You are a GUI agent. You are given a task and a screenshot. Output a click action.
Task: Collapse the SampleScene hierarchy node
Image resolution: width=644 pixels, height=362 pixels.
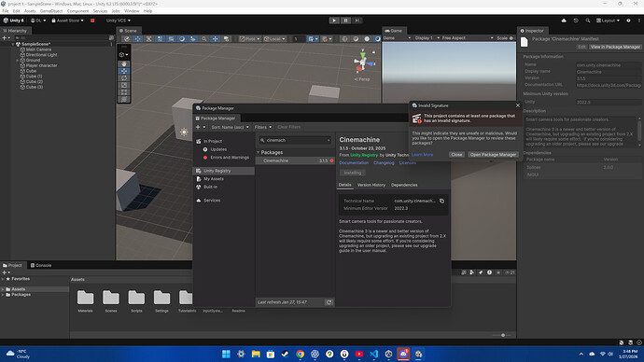pyautogui.click(x=13, y=44)
